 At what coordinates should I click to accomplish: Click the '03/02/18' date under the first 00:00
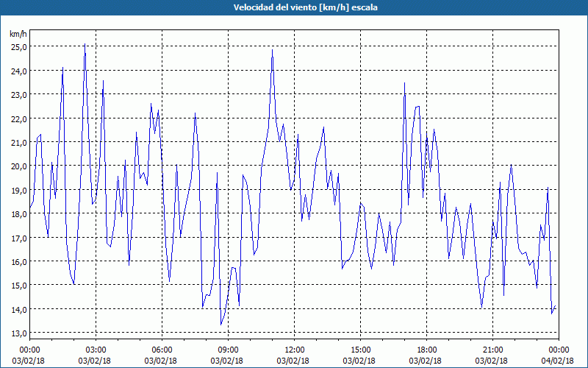pyautogui.click(x=28, y=361)
